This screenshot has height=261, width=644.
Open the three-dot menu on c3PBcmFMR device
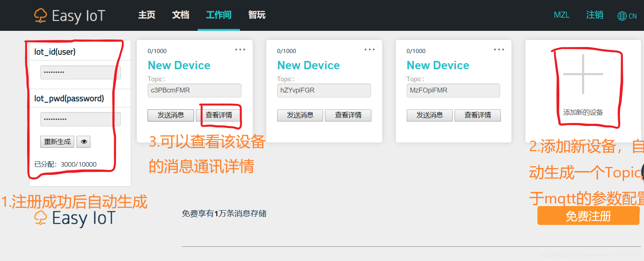pyautogui.click(x=240, y=50)
